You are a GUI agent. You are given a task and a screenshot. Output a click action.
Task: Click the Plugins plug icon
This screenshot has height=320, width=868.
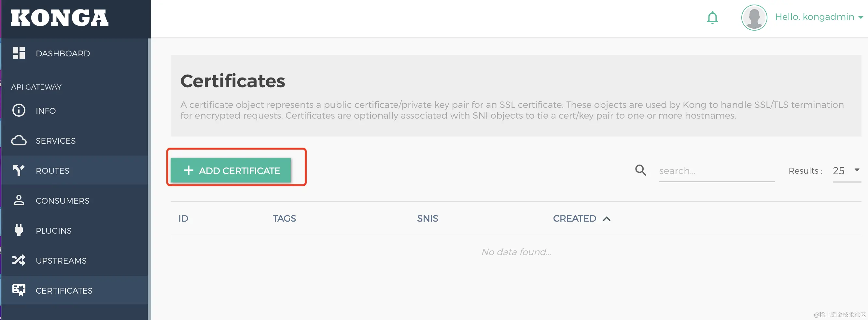pos(19,230)
